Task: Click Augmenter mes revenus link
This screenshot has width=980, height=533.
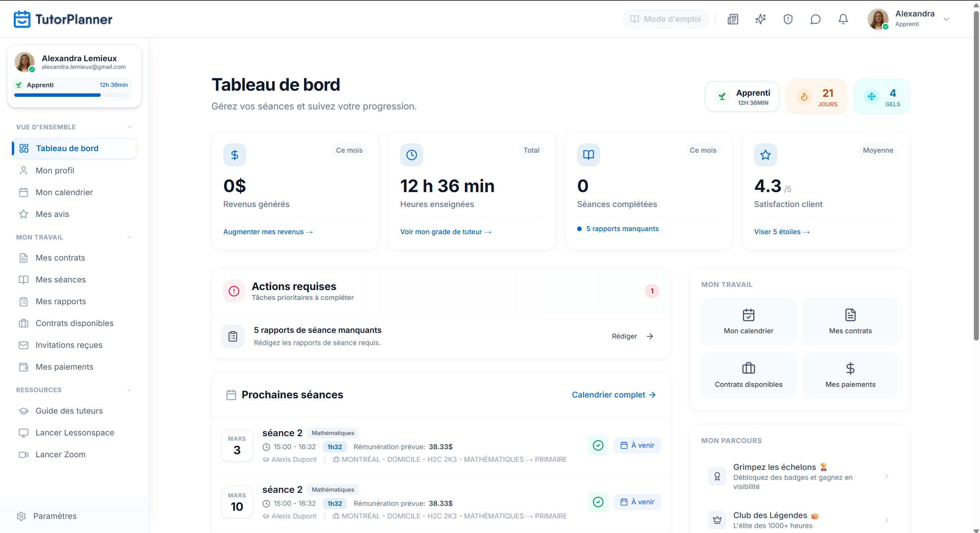Action: tap(268, 231)
